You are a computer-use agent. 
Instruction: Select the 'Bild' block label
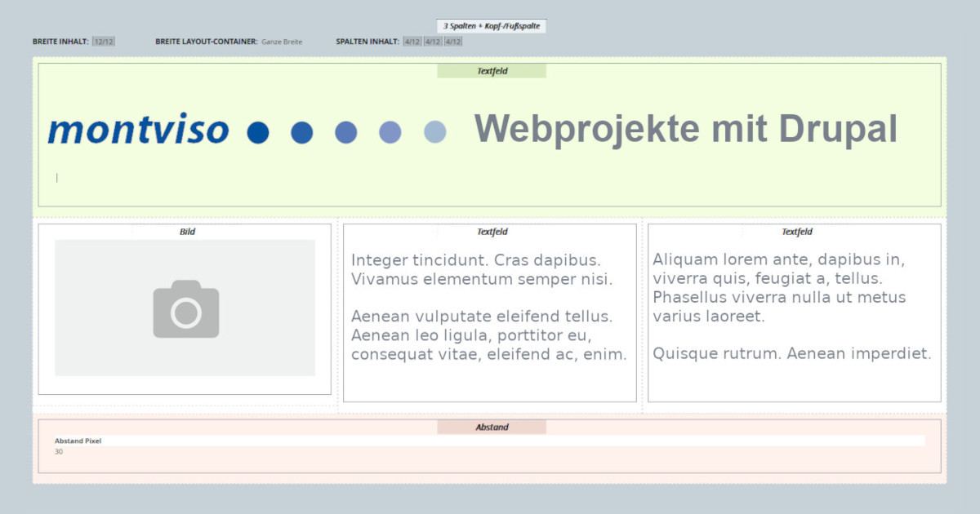pos(187,232)
